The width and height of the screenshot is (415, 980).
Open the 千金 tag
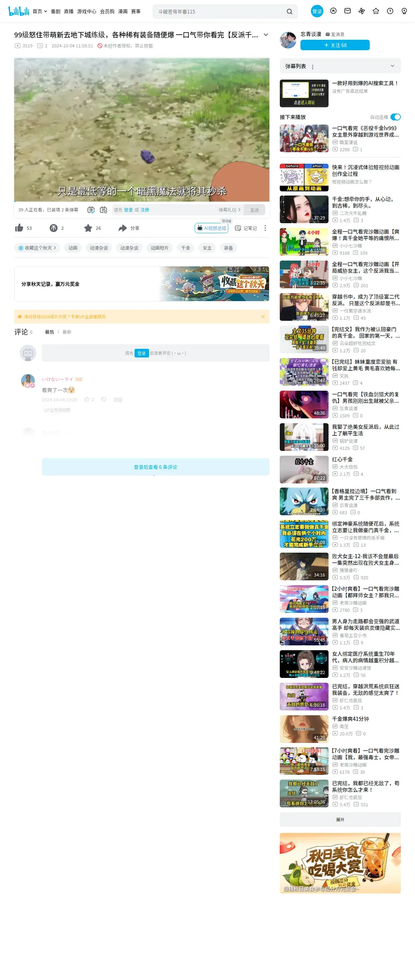tap(185, 248)
